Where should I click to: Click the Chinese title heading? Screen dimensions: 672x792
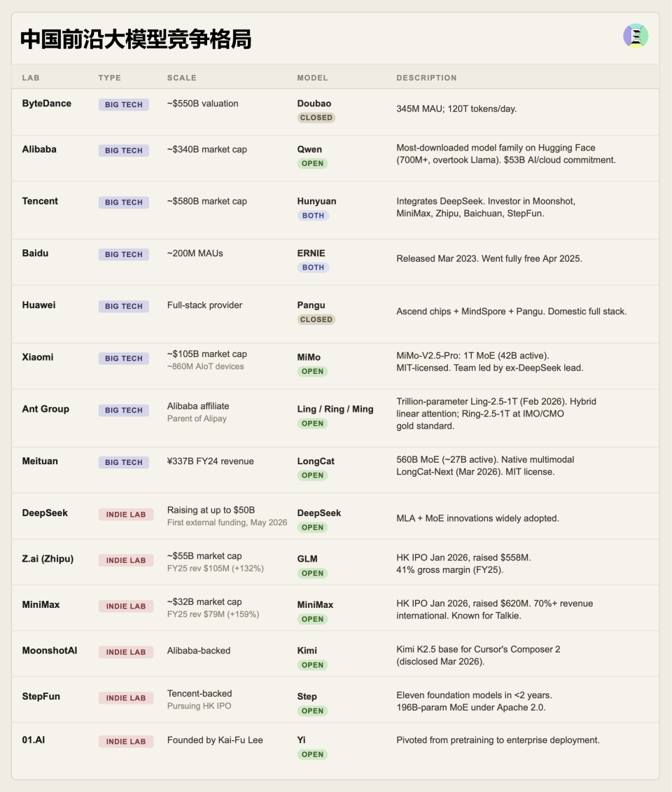(x=136, y=39)
